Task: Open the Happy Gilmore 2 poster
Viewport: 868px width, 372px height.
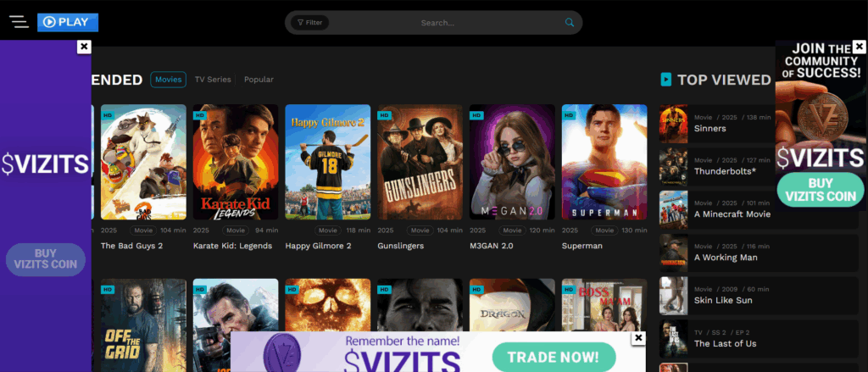Action: (327, 162)
